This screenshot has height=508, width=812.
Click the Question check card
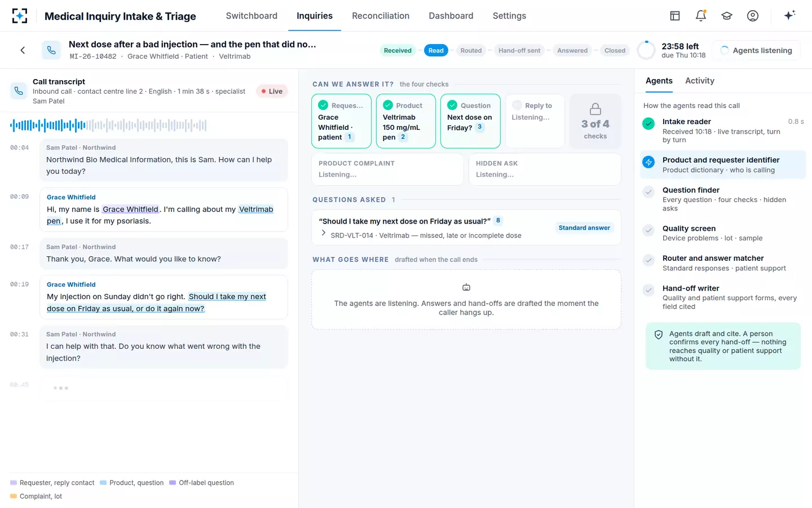coord(470,121)
